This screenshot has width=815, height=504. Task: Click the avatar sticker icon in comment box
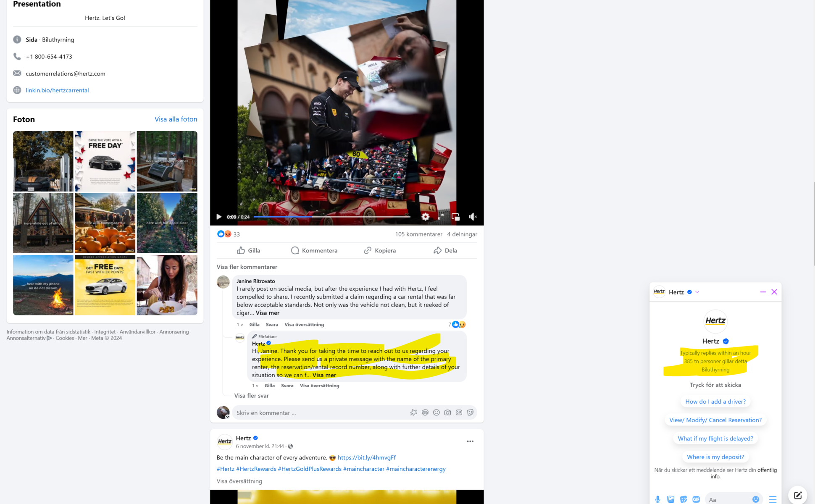(x=425, y=412)
